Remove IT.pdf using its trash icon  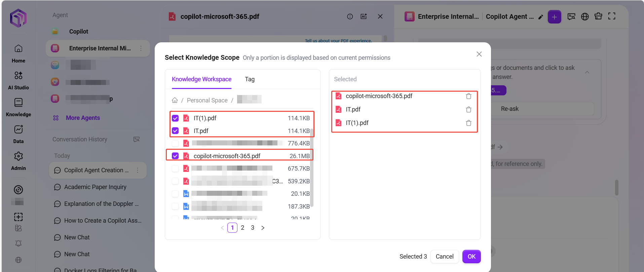tap(468, 110)
